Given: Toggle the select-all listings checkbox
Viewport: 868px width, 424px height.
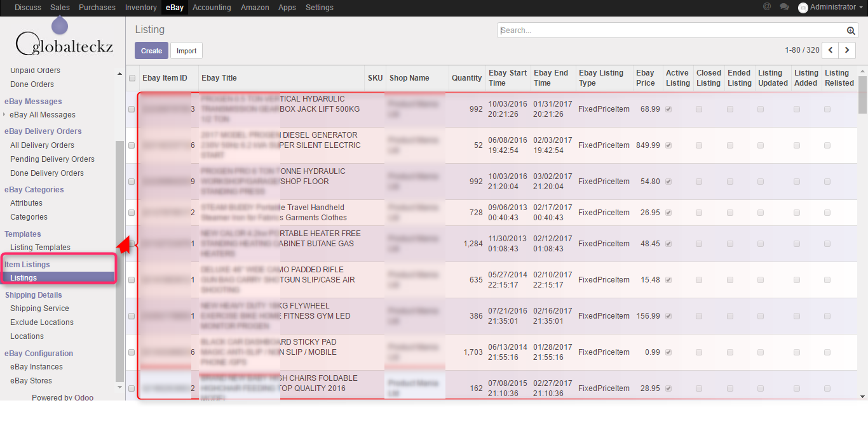Looking at the screenshot, I should (x=132, y=78).
